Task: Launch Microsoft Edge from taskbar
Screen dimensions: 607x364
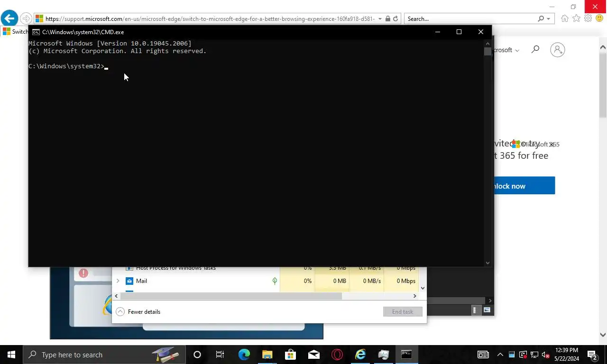Action: (244, 355)
